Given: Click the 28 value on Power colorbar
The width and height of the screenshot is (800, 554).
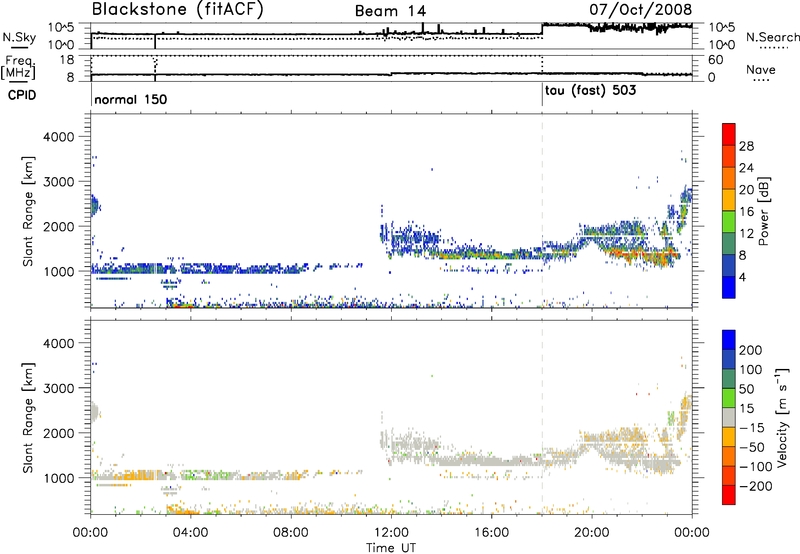Looking at the screenshot, I should [x=746, y=146].
